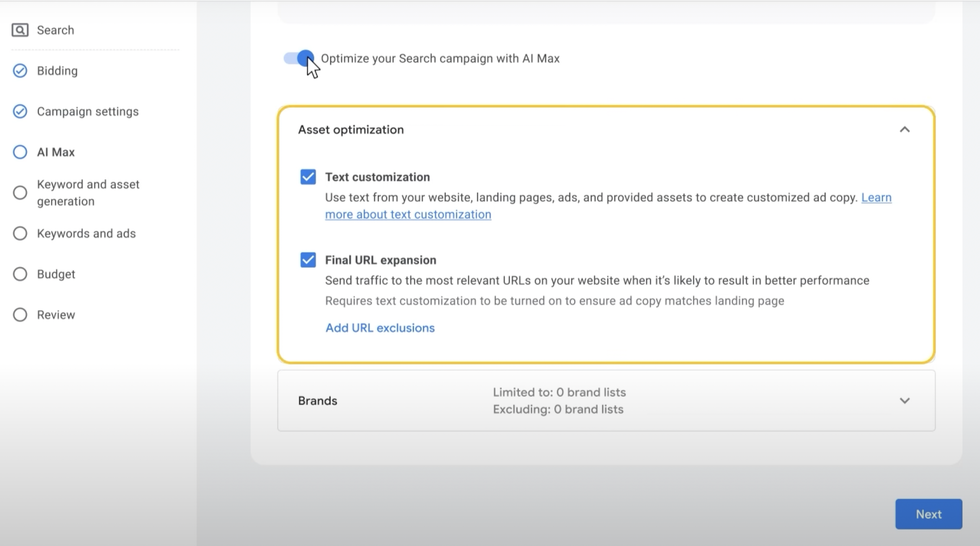Open the Budget step

[56, 274]
